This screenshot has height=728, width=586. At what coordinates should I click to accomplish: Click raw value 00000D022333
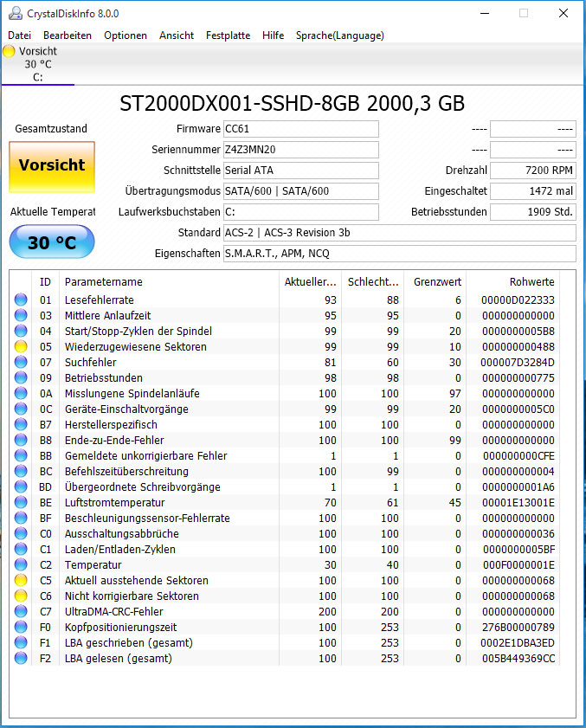[518, 300]
